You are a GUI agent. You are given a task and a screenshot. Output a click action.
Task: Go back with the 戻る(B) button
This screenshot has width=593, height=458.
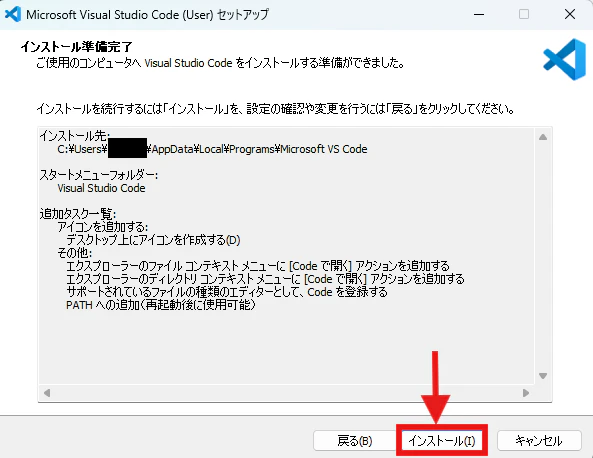click(x=355, y=441)
